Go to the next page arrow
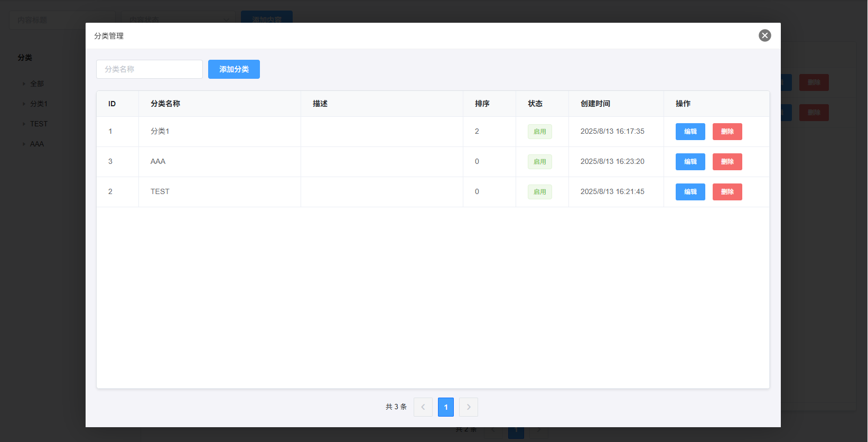 469,407
